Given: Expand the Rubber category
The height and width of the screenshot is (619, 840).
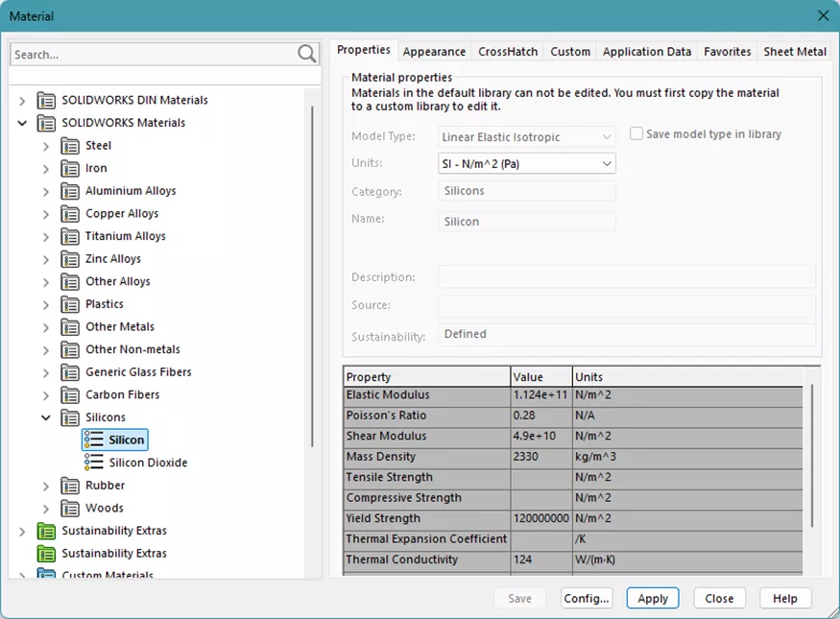Looking at the screenshot, I should click(x=45, y=485).
